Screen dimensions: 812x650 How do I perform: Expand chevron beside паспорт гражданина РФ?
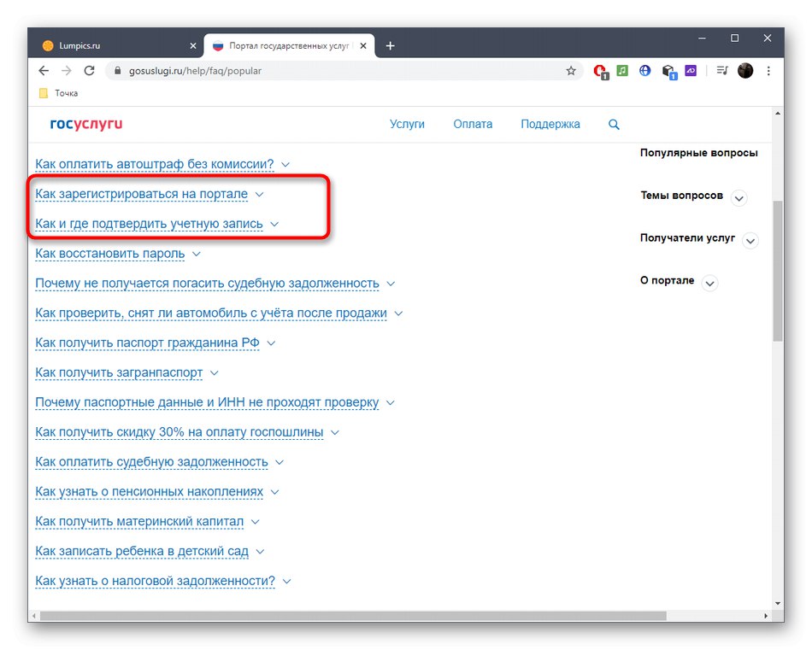(271, 343)
